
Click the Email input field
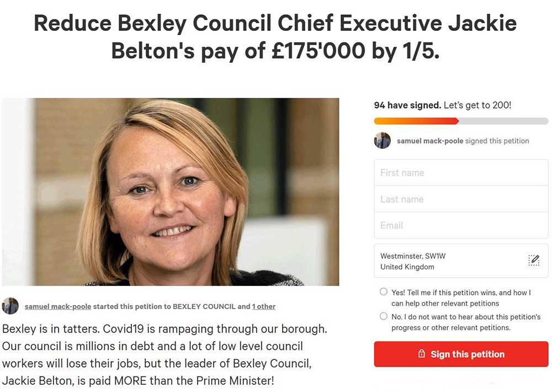tap(461, 225)
